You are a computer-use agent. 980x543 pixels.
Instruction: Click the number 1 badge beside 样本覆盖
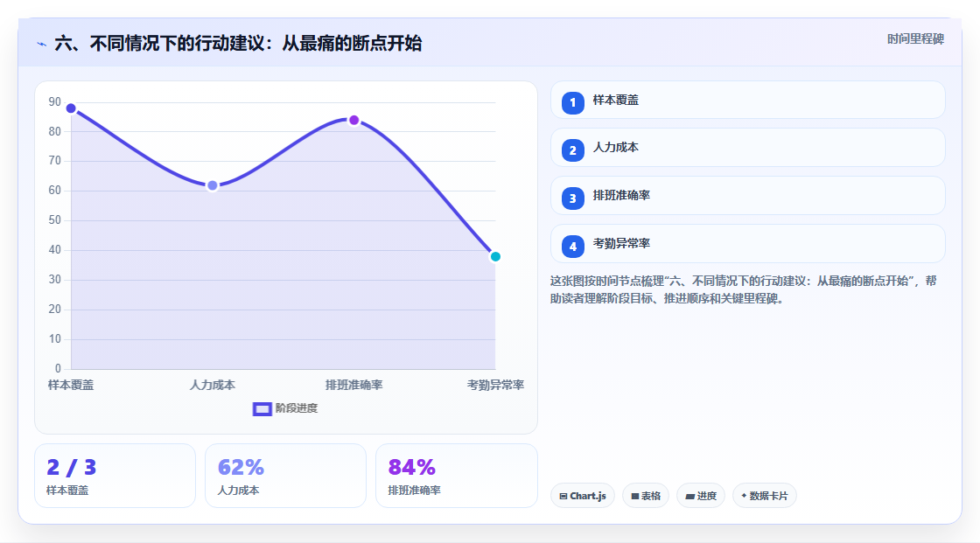[x=572, y=102]
